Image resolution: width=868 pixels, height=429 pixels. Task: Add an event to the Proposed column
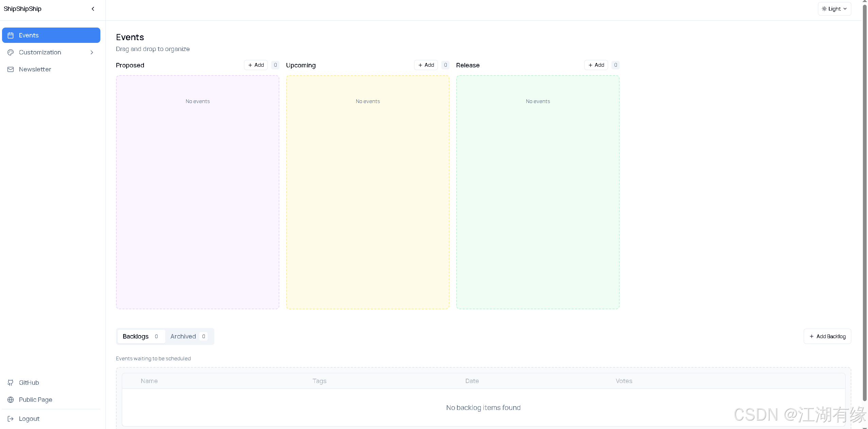coord(256,65)
